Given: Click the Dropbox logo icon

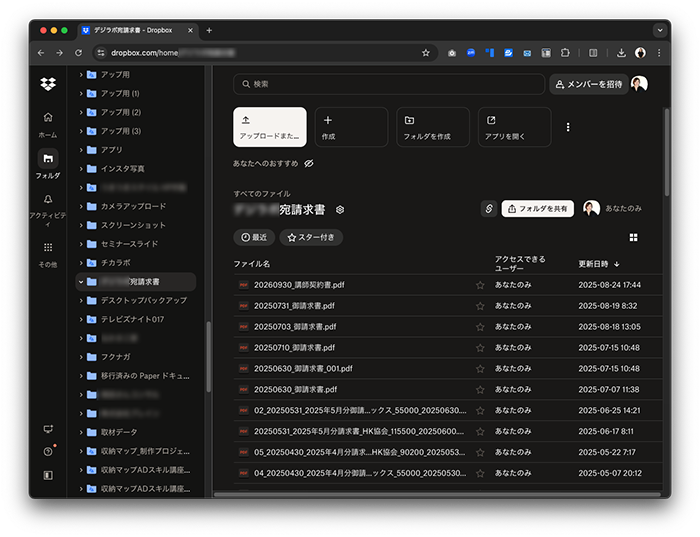Looking at the screenshot, I should [48, 83].
